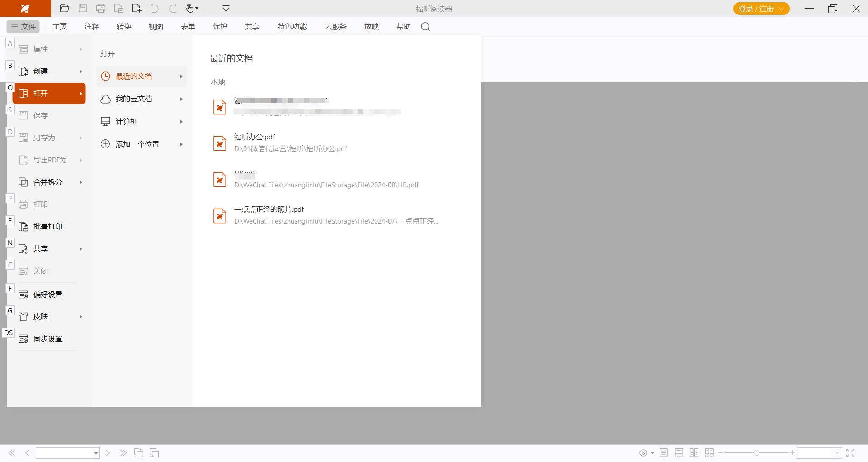The width and height of the screenshot is (868, 462).
Task: Select two-page facing view icon
Action: (x=694, y=453)
